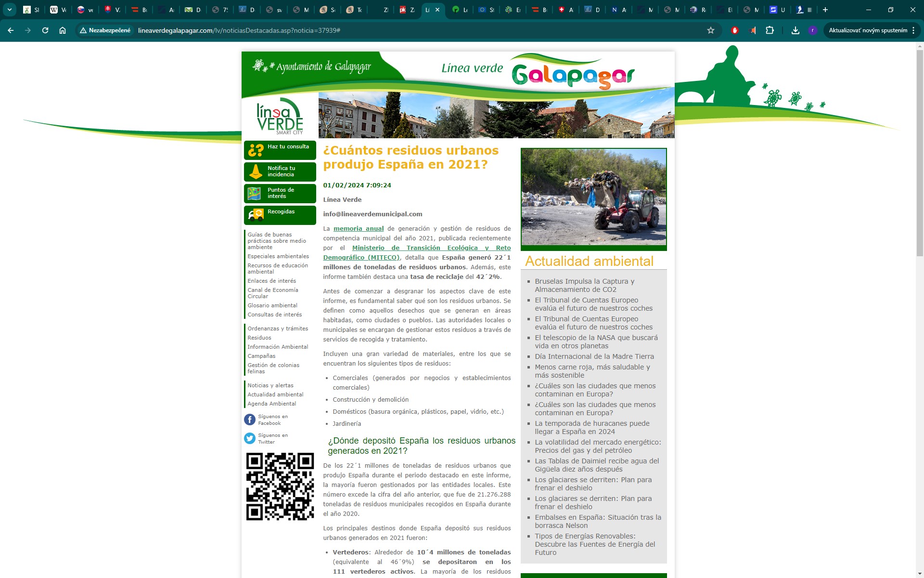Open Gestión de colonias felinas link

click(273, 368)
